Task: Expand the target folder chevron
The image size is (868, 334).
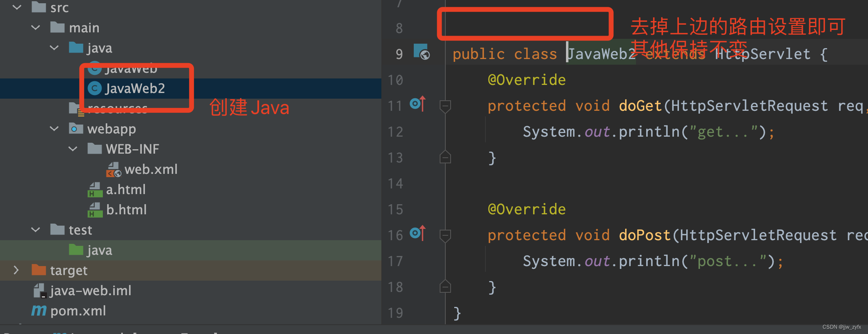Action: click(x=16, y=270)
